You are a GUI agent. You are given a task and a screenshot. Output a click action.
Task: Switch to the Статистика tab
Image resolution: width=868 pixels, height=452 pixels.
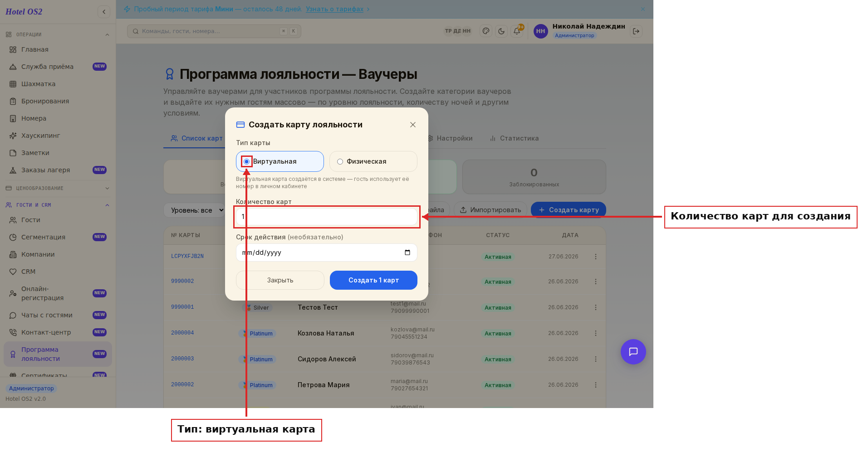click(515, 138)
